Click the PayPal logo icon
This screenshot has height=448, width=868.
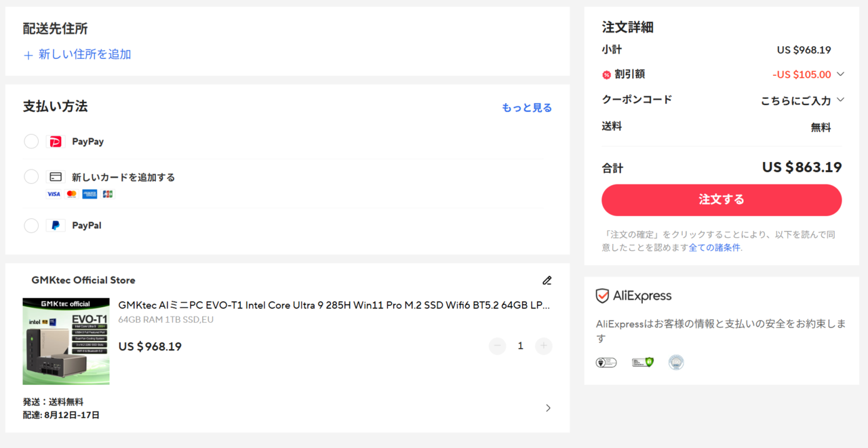click(56, 225)
